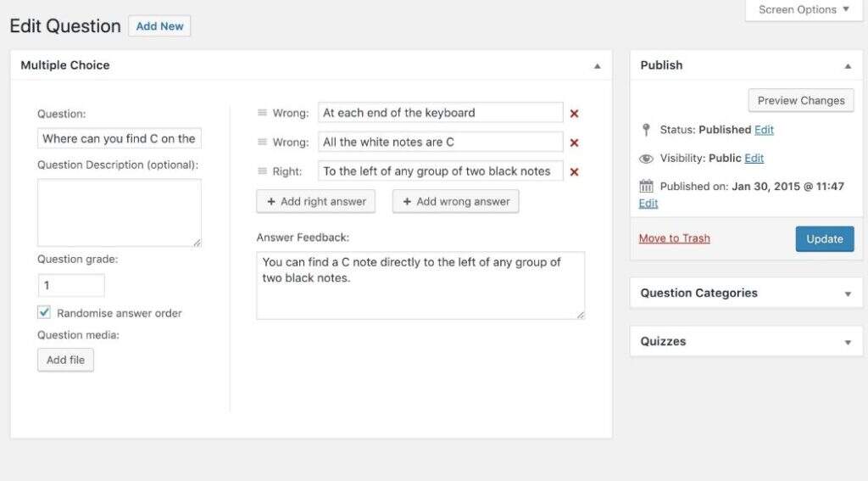Click the Answer Feedback text area

[420, 285]
